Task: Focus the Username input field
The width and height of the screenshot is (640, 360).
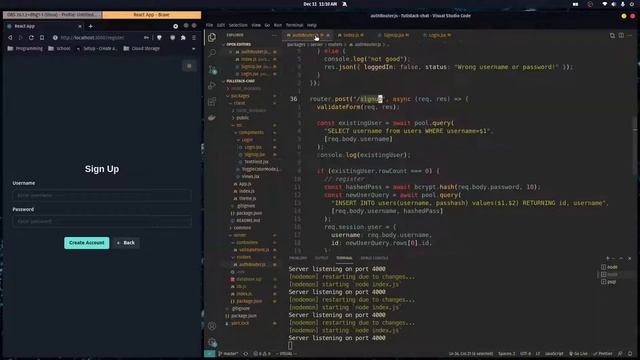Action: point(102,196)
